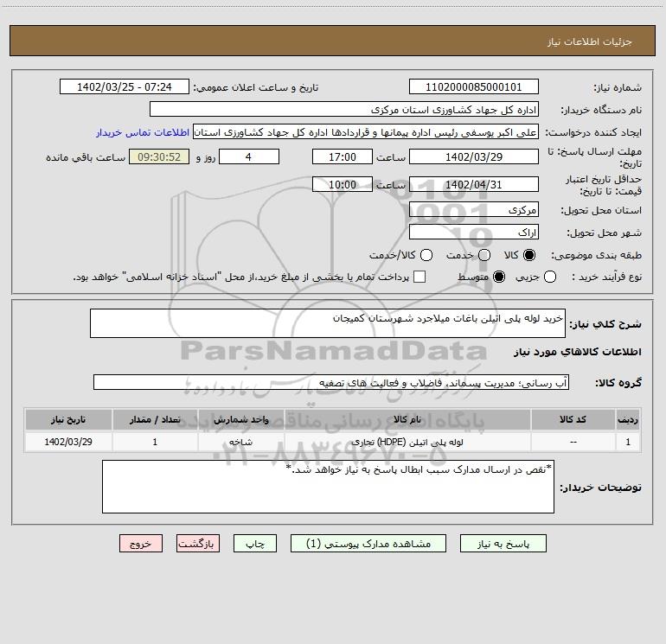The width and height of the screenshot is (666, 644).
Task: Choose the جزیی purchase type radio
Action: click(x=550, y=277)
